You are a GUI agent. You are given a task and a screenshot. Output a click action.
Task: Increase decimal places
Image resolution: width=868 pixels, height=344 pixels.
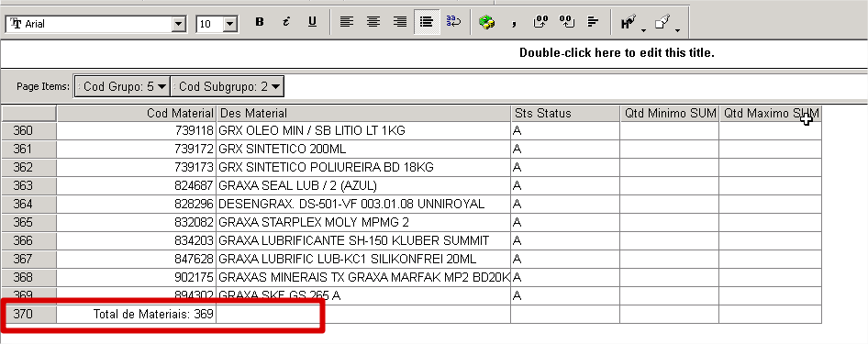point(540,22)
